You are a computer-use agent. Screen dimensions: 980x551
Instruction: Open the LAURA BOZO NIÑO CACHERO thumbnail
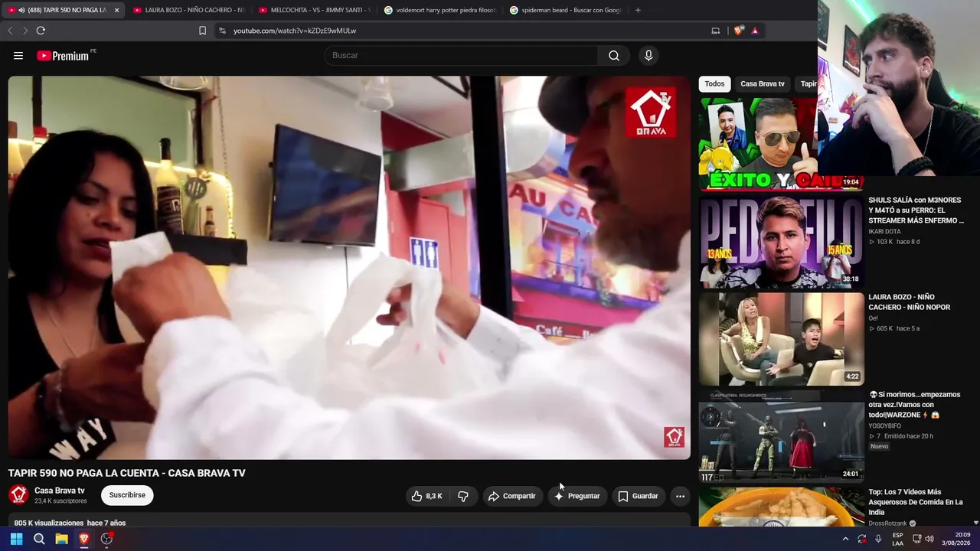pos(781,339)
